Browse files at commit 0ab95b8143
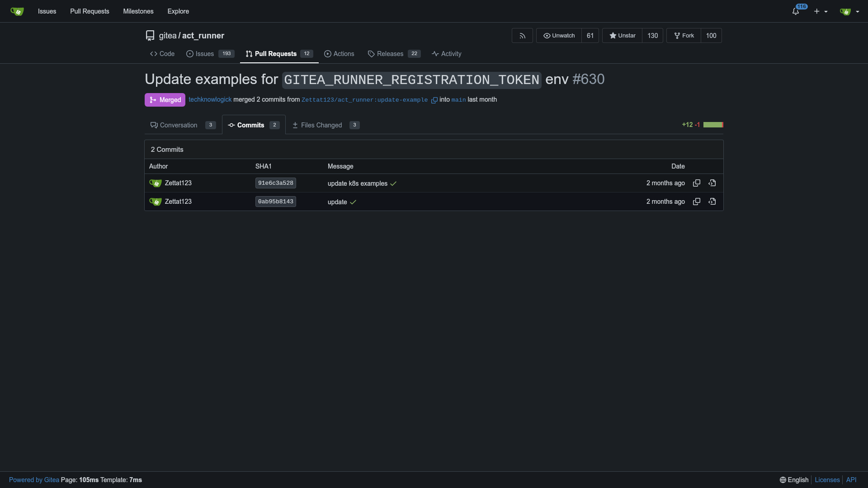The height and width of the screenshot is (488, 868). [712, 202]
